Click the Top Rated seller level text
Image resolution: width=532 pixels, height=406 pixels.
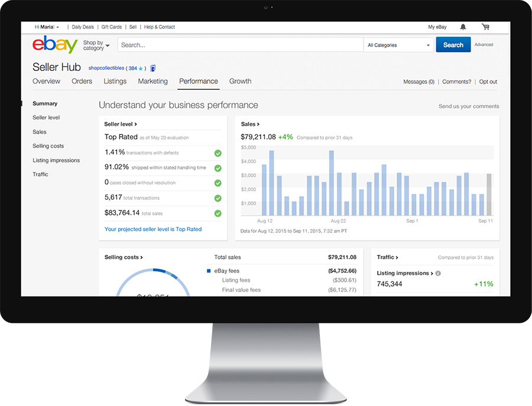point(121,137)
